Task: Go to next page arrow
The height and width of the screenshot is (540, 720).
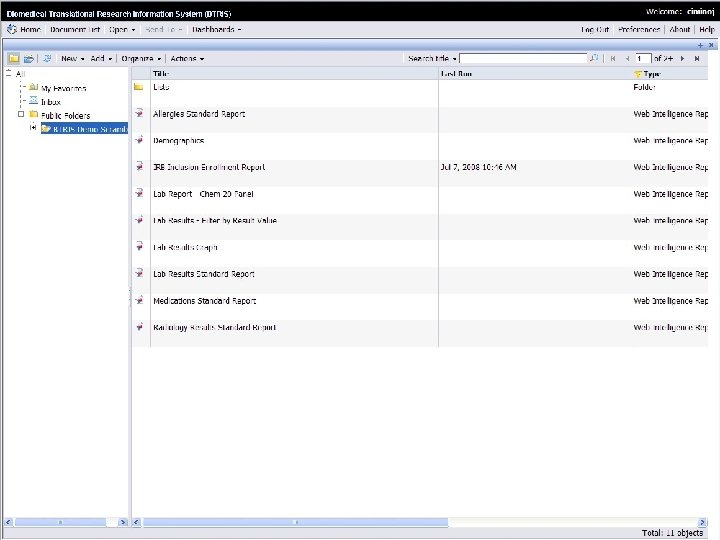Action: tap(682, 59)
